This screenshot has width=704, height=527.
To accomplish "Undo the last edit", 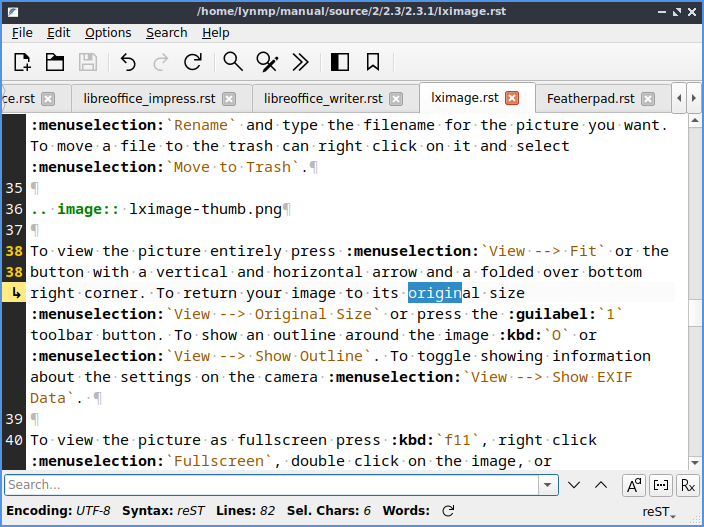I will 128,62.
